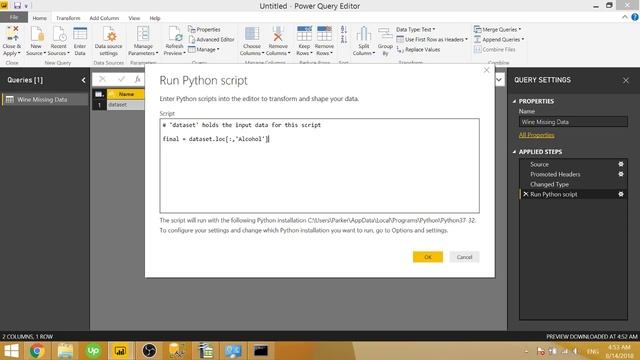Open Use First Row as Headers
640x360 pixels.
point(432,40)
